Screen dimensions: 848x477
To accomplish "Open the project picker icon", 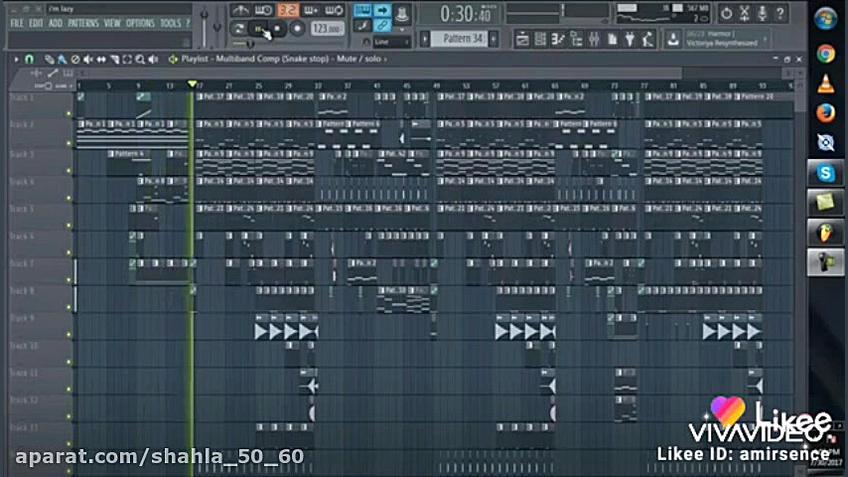I will pos(612,39).
